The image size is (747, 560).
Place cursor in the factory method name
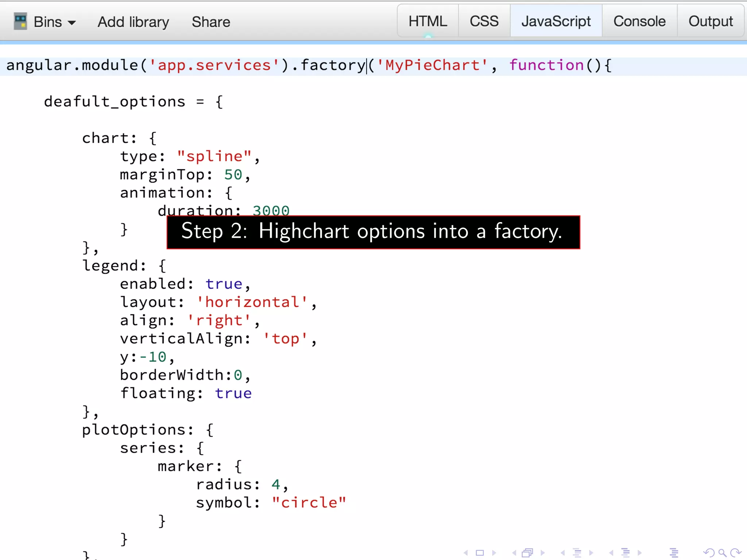click(x=333, y=66)
